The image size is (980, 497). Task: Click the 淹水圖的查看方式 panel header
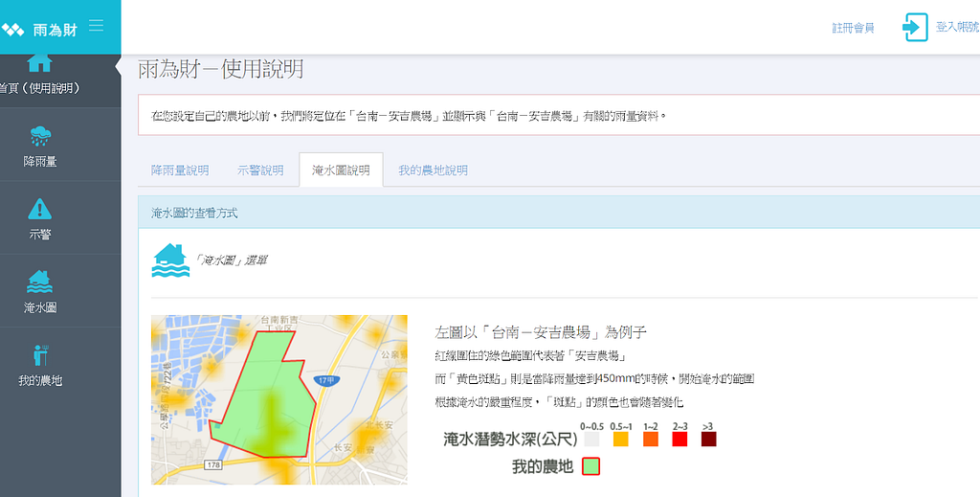pyautogui.click(x=559, y=214)
